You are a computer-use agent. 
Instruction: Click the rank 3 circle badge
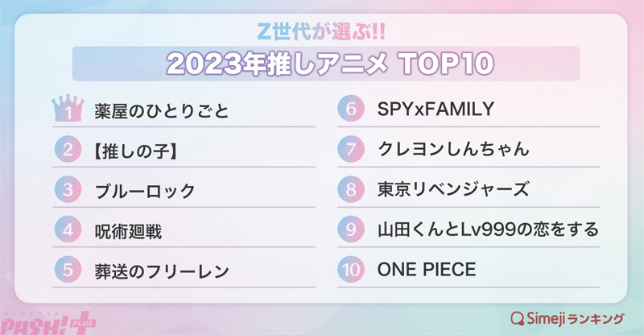pos(69,191)
